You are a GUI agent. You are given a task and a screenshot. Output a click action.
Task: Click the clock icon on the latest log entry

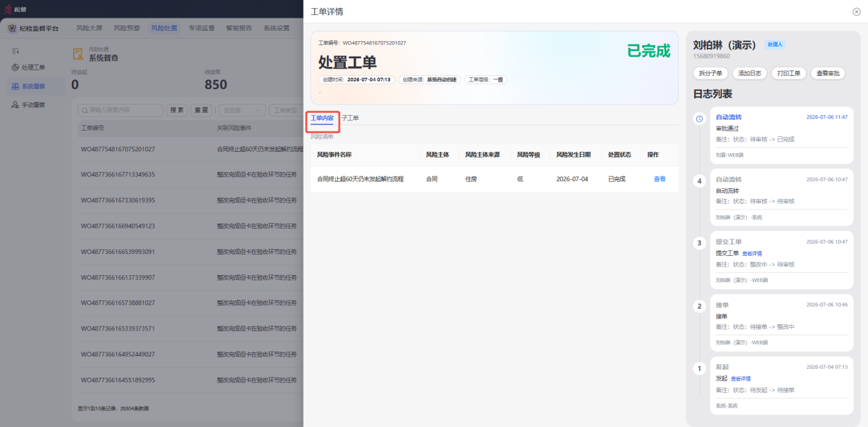(699, 119)
